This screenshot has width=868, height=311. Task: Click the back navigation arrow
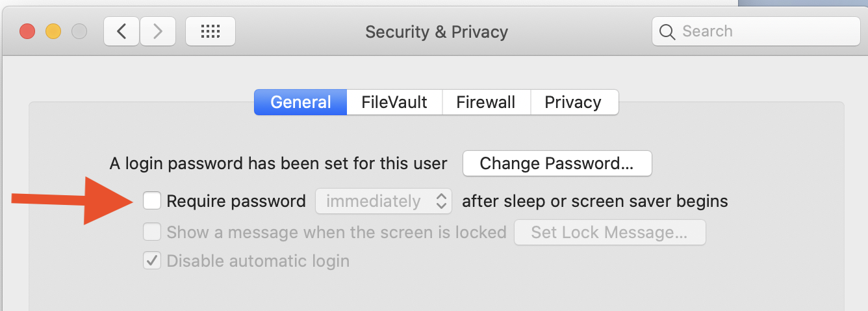(x=121, y=31)
